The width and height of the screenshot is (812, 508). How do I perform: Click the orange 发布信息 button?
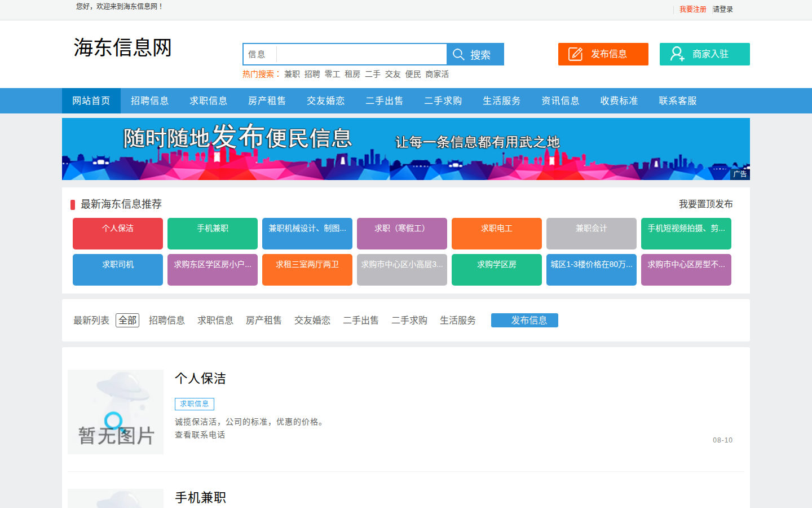click(603, 54)
